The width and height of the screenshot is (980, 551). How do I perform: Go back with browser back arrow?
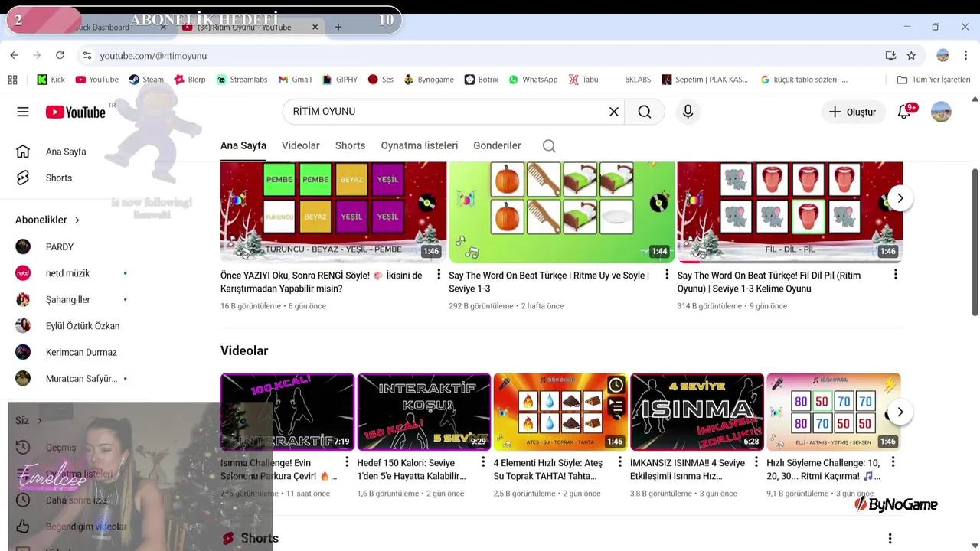click(14, 55)
